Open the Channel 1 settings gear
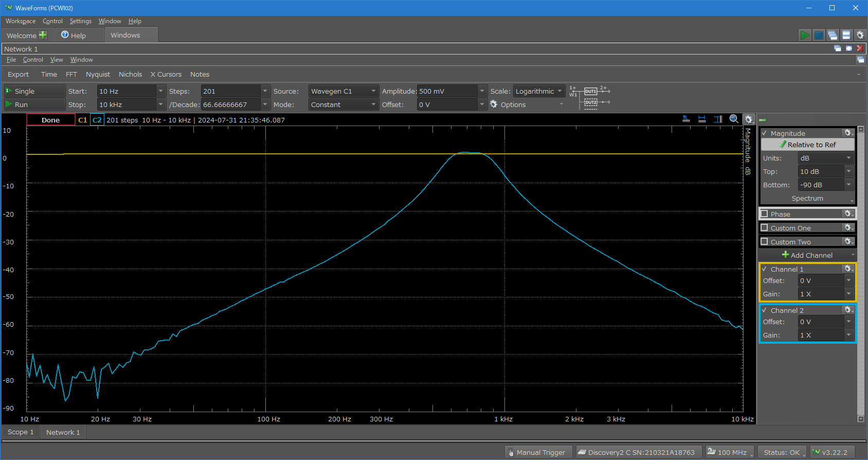The width and height of the screenshot is (868, 460). tap(848, 269)
